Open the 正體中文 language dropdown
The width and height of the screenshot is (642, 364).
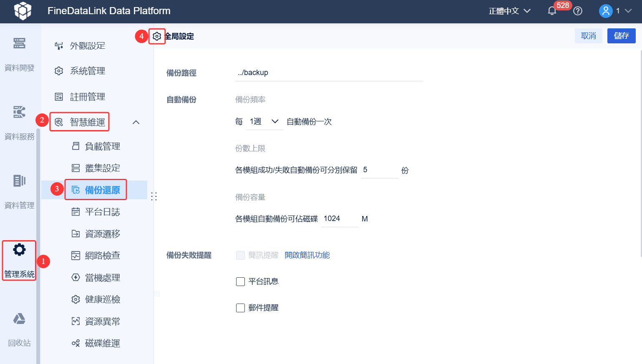[x=509, y=11]
